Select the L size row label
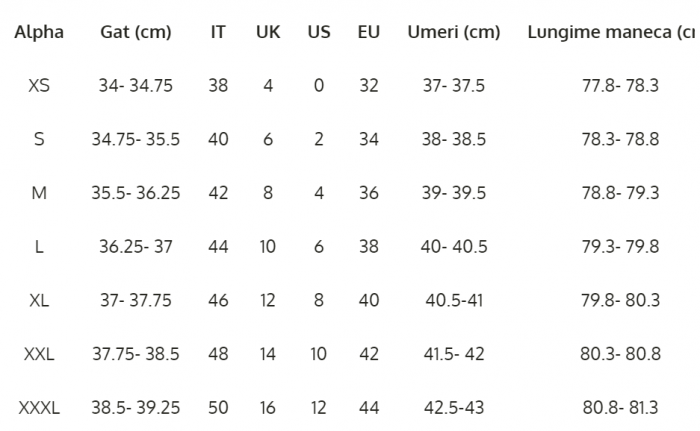The width and height of the screenshot is (700, 431). (39, 246)
